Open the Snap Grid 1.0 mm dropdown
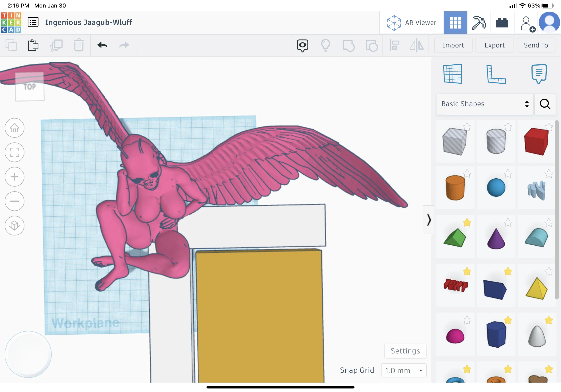Image resolution: width=561 pixels, height=392 pixels. click(404, 370)
